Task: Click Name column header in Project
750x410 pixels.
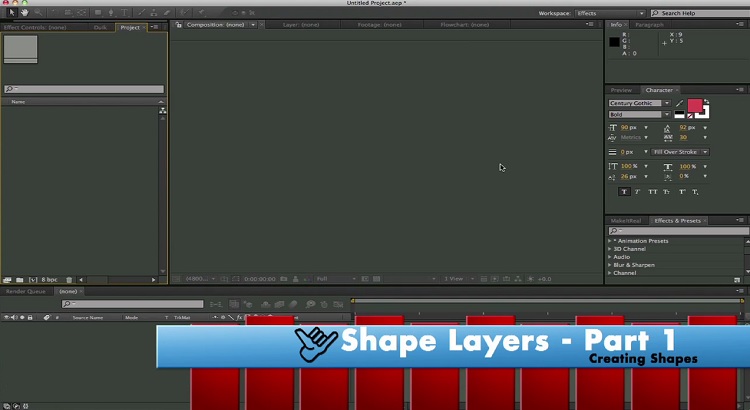Action: 18,101
